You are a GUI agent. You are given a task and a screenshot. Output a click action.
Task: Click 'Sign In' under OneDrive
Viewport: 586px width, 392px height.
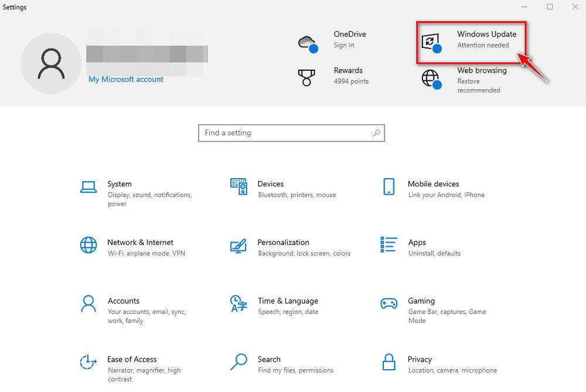tap(344, 45)
